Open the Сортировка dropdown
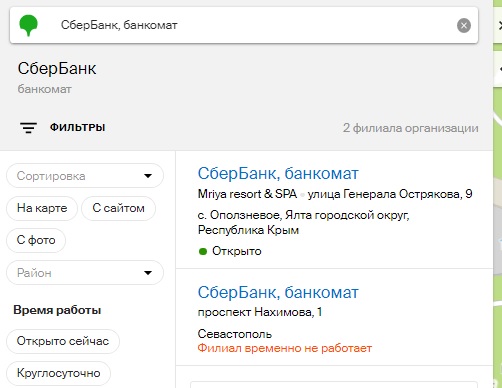Viewport: 502px width, 388px height. coord(85,176)
